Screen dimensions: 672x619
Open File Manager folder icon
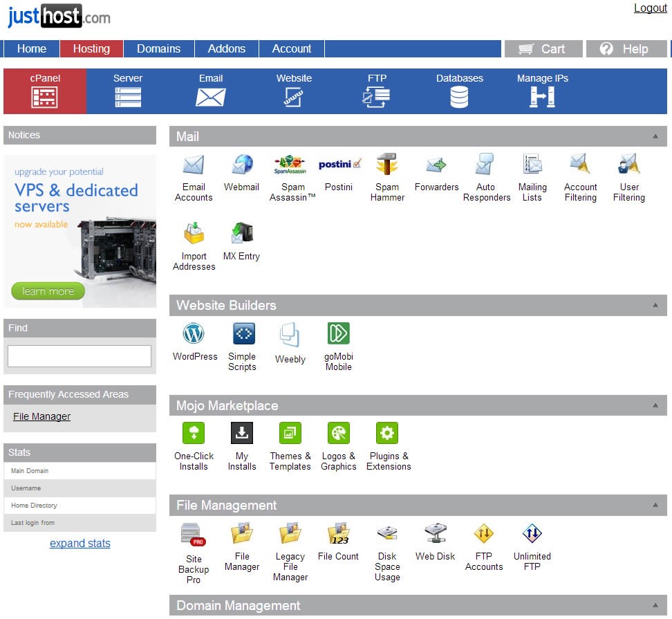click(242, 533)
